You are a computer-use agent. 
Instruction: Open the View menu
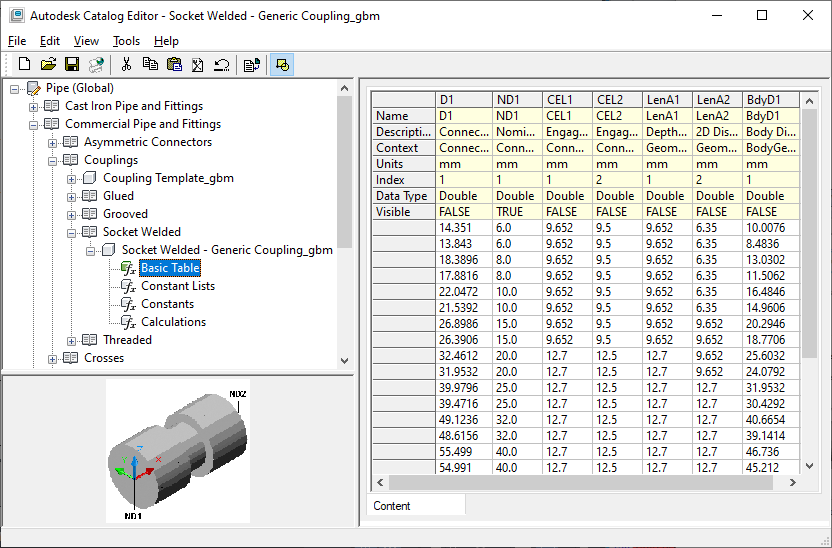pos(86,41)
